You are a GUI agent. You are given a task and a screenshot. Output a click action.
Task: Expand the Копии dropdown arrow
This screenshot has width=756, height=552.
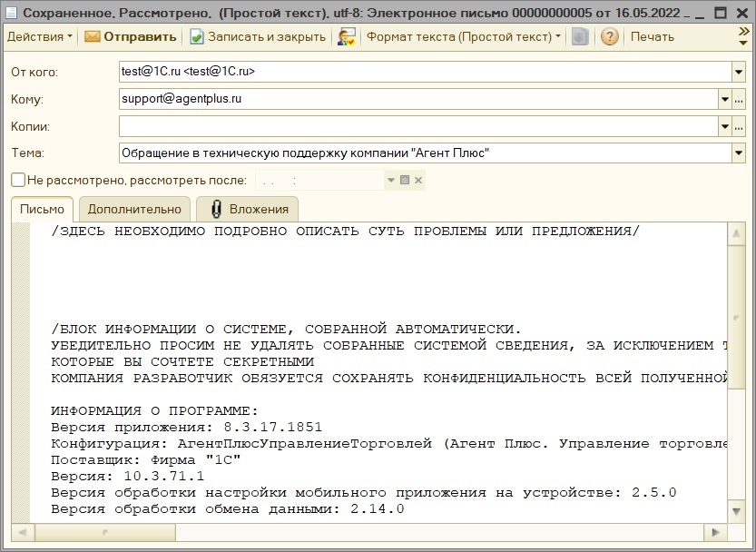pos(724,127)
